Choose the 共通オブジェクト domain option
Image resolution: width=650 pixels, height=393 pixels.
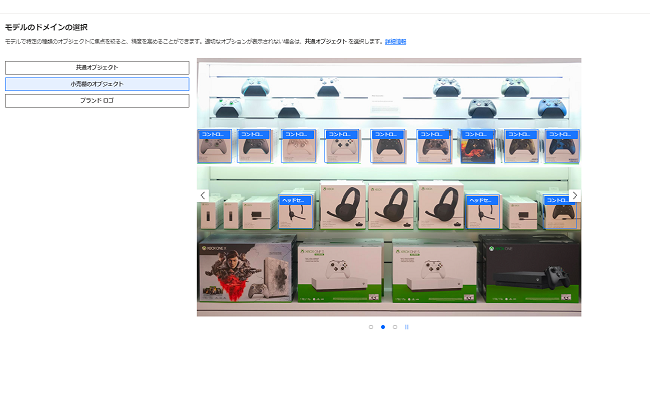tap(97, 68)
